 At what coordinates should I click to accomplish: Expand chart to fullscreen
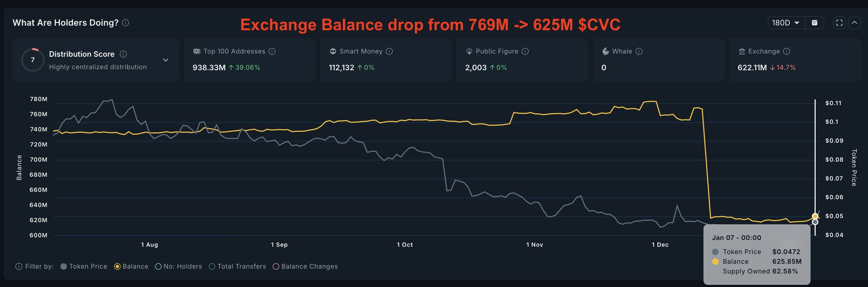coord(839,23)
